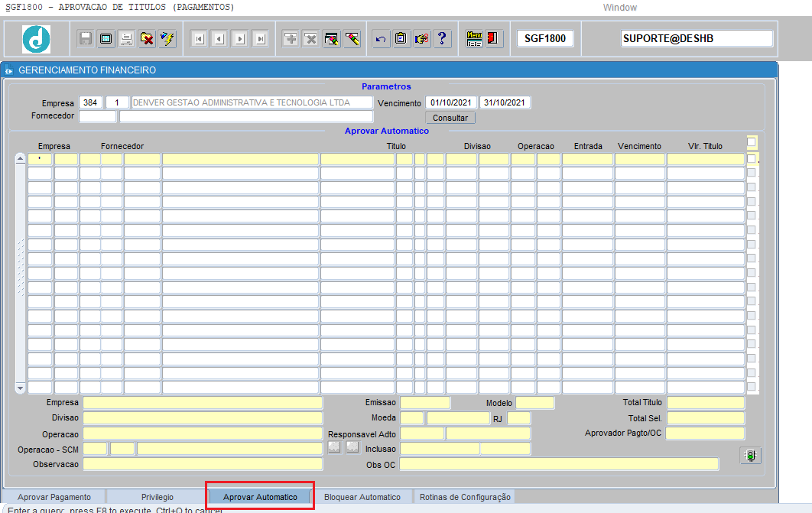
Task: Go to next record arrow icon
Action: (x=240, y=39)
